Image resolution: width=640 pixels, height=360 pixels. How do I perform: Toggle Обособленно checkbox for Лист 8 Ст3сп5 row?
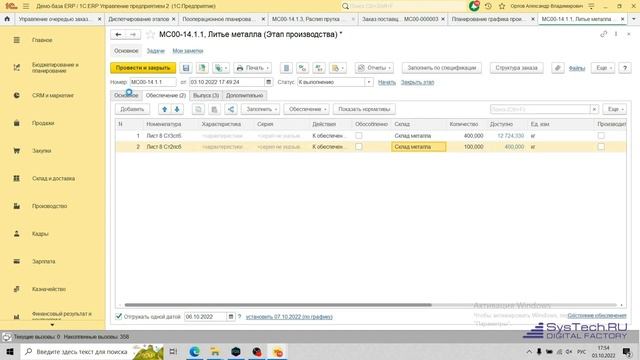(x=358, y=136)
